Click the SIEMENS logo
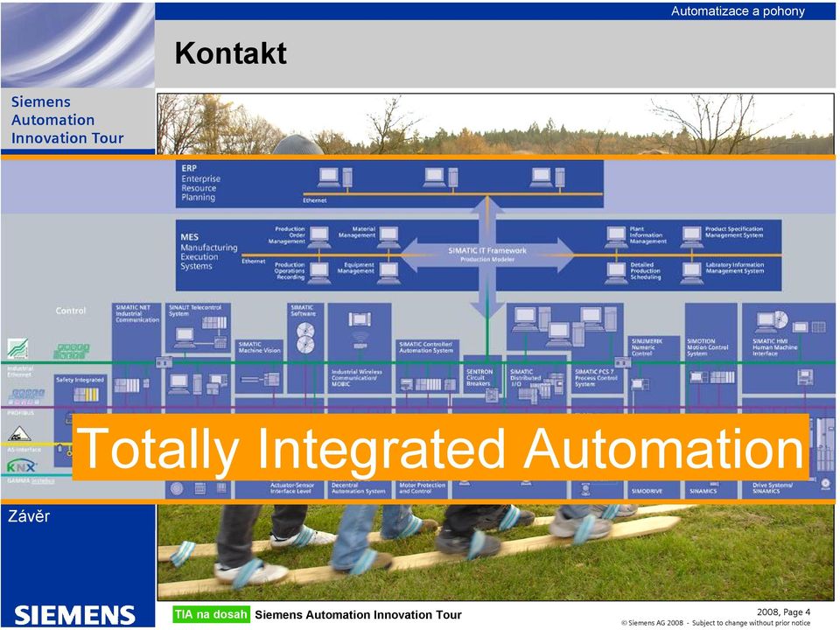The height and width of the screenshot is (630, 840). pos(74,615)
